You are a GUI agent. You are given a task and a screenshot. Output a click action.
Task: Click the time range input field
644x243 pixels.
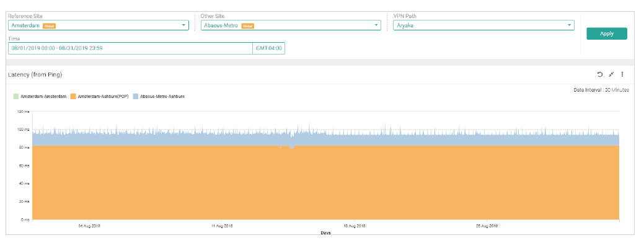(x=130, y=48)
